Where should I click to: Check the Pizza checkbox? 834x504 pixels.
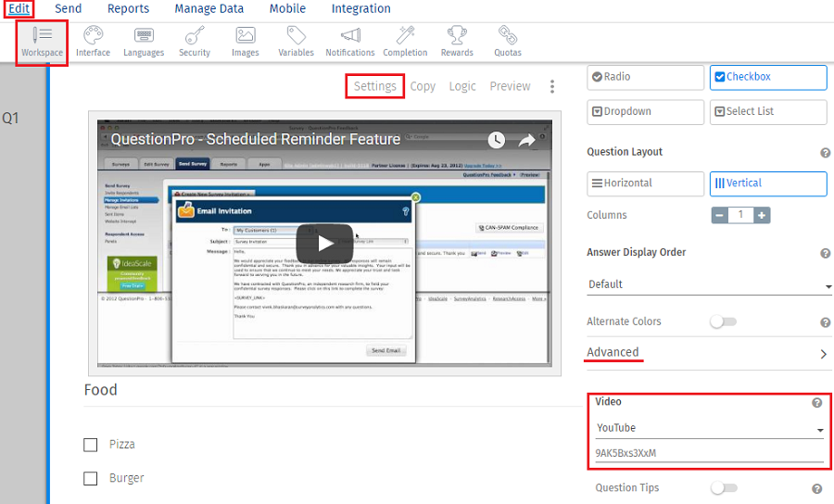[91, 445]
